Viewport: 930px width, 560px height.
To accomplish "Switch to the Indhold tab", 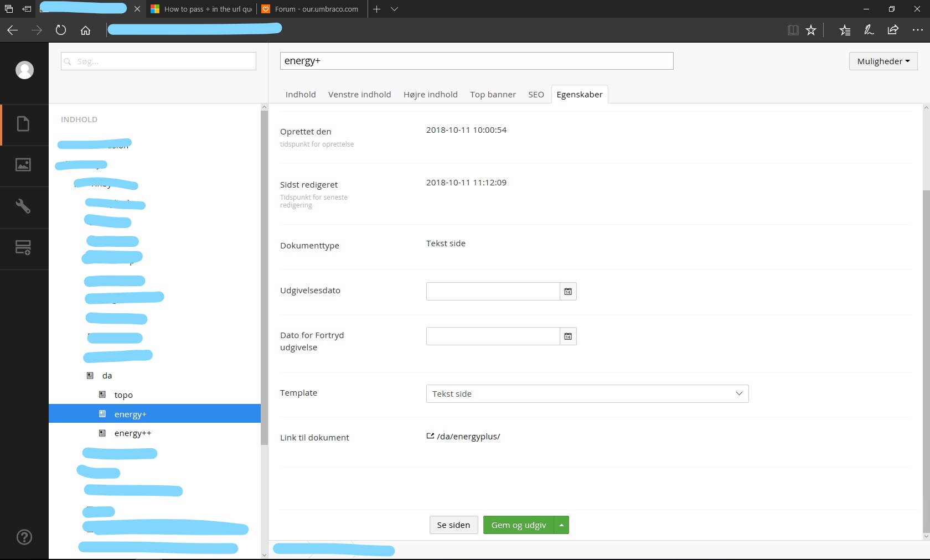I will (301, 95).
